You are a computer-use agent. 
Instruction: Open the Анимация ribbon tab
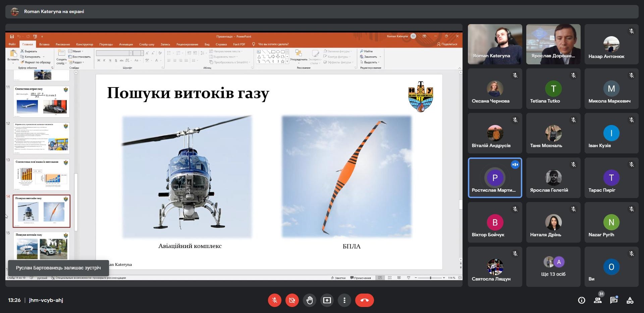click(126, 44)
